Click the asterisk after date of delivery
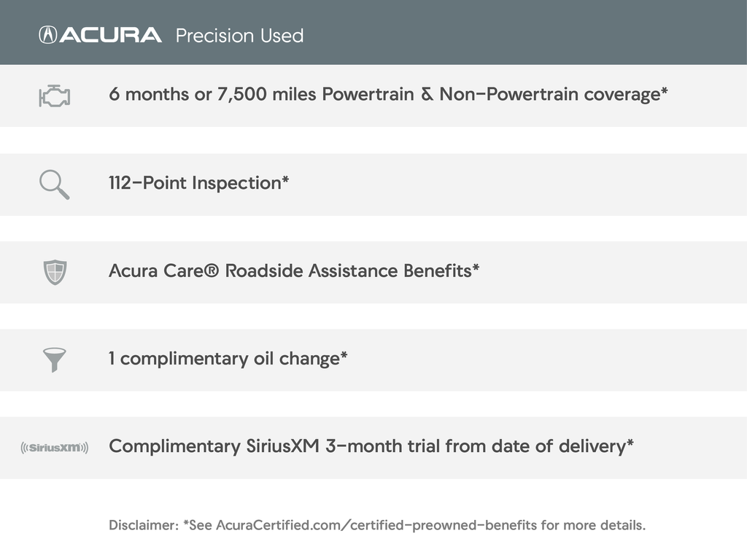Screen dimensions: 747x560 coord(630,444)
